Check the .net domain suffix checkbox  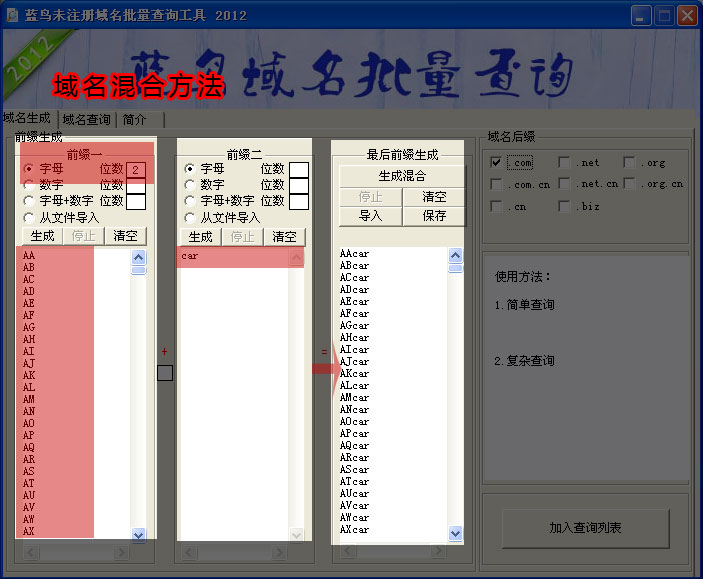(565, 162)
